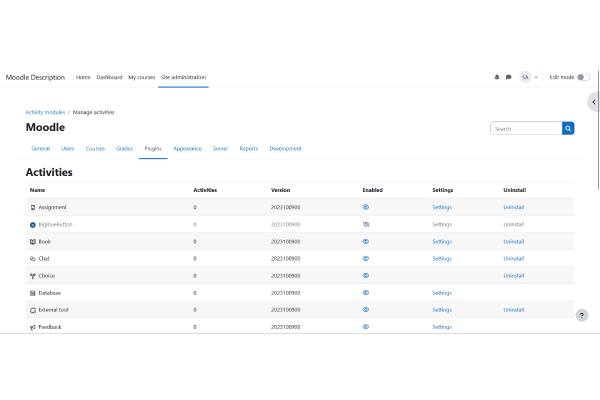Click the blue search magnifier button
This screenshot has width=600, height=400.
coord(568,129)
